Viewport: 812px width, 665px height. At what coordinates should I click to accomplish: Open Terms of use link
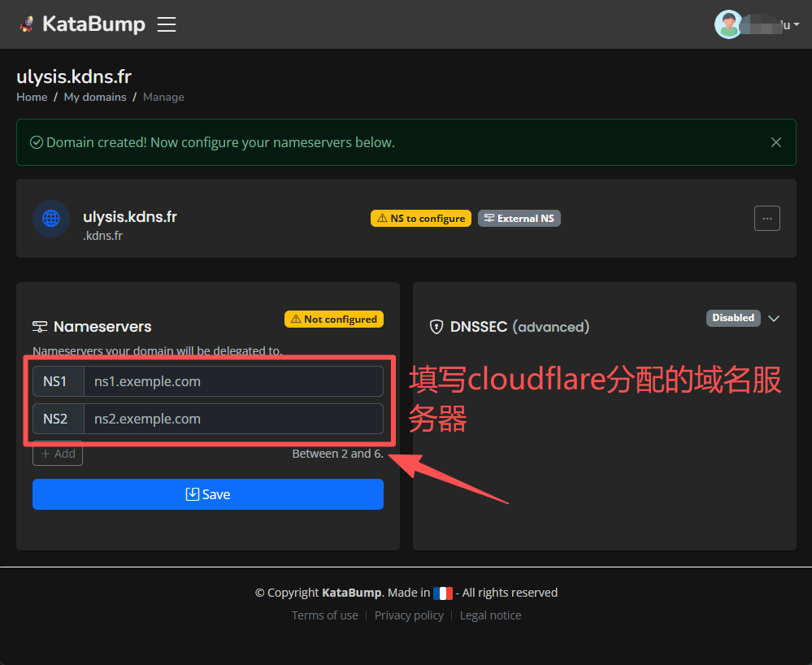(x=324, y=615)
